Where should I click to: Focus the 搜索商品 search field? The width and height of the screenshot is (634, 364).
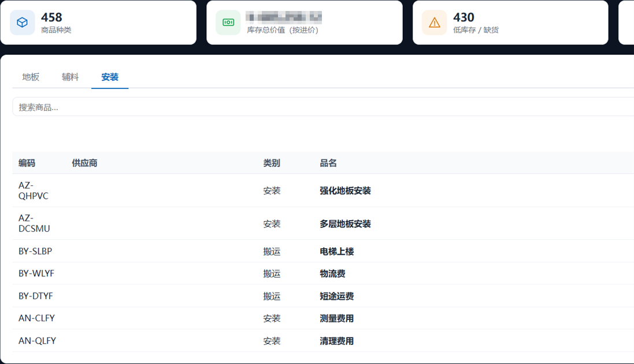[323, 107]
